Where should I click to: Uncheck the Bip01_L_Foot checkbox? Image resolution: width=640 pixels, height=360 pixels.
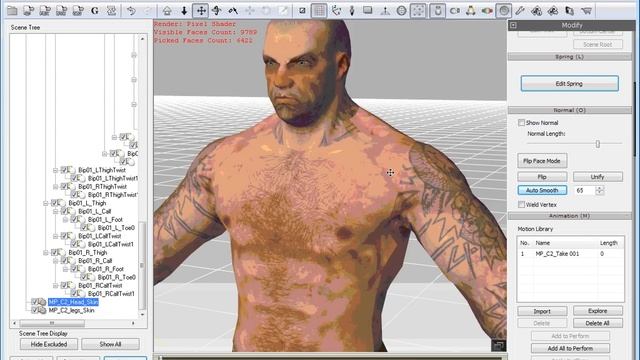click(x=74, y=220)
